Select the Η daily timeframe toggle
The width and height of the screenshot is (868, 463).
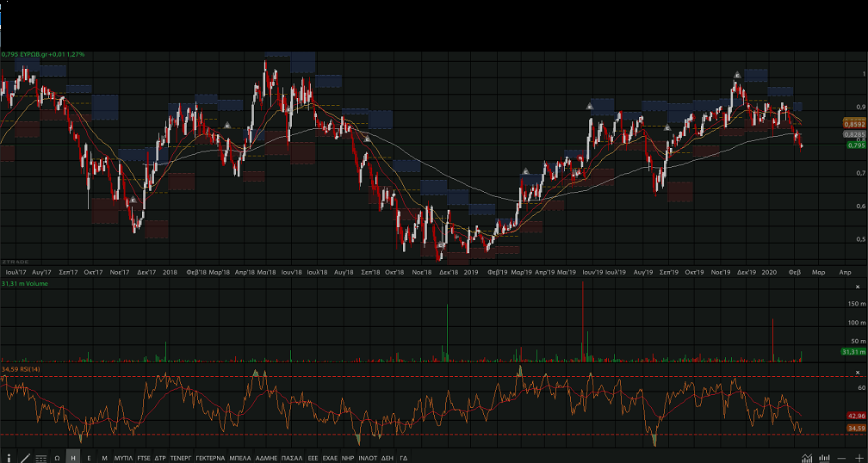(x=73, y=458)
